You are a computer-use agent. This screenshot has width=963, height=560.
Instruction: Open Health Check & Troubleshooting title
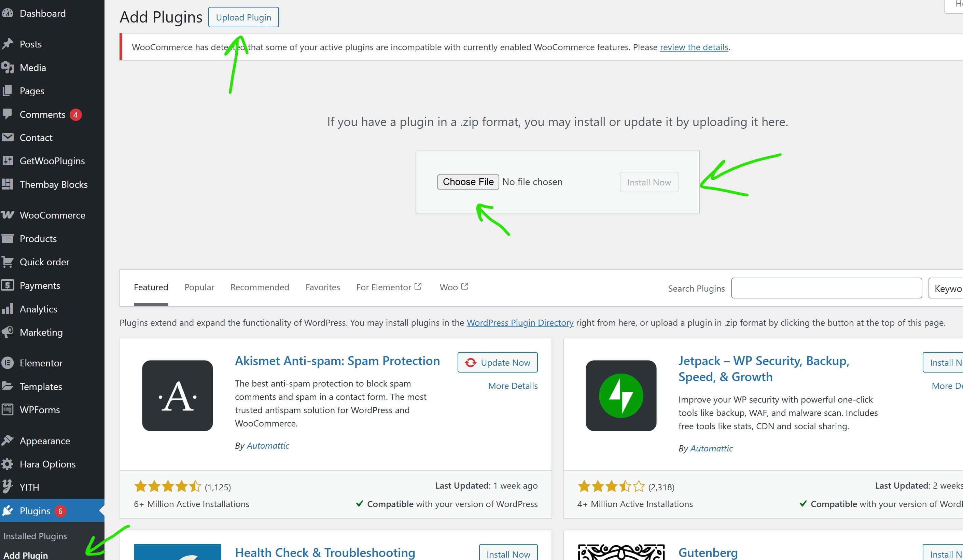[x=325, y=552]
